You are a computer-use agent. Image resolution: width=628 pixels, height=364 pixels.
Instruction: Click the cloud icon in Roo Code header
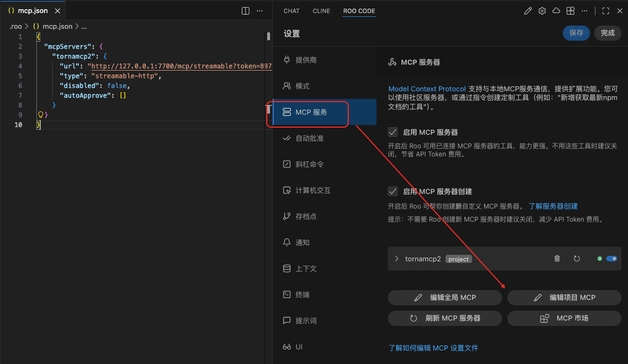(556, 11)
